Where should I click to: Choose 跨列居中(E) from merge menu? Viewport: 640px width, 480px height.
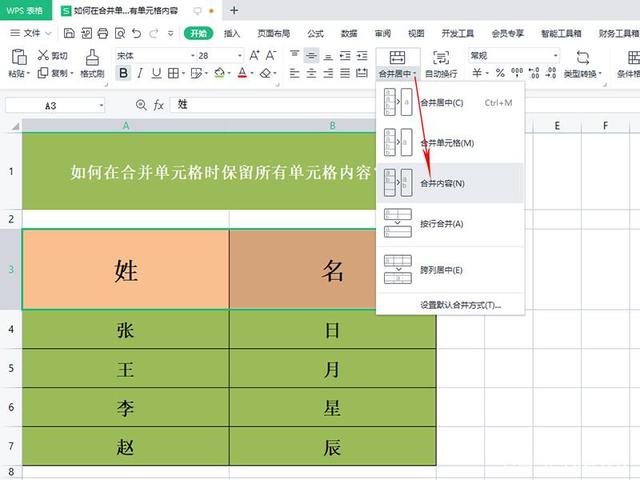click(450, 270)
